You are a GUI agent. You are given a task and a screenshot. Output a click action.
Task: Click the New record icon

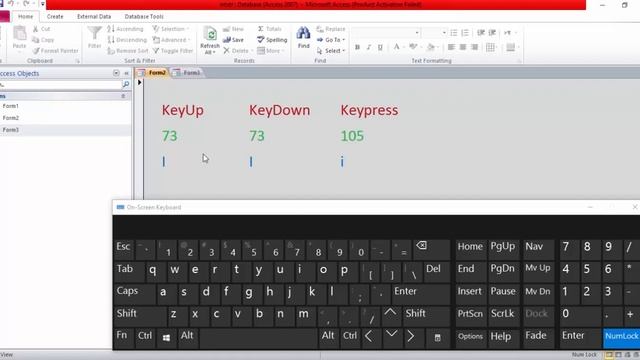(227, 29)
